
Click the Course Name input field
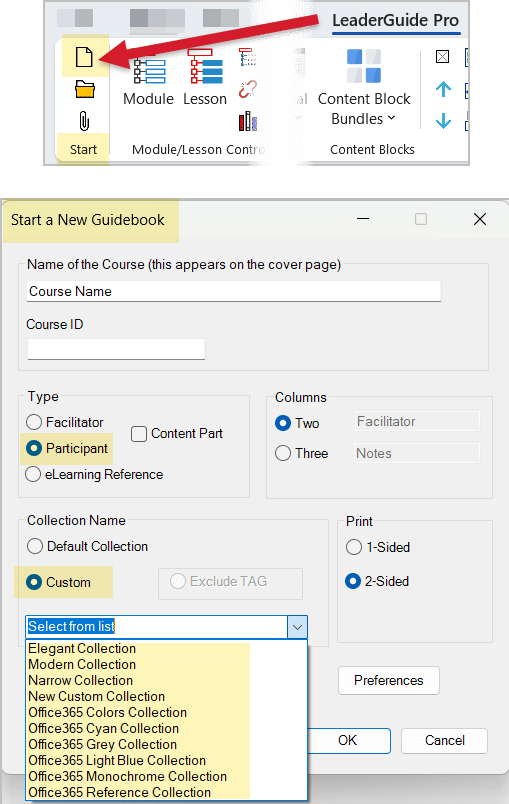(x=234, y=291)
